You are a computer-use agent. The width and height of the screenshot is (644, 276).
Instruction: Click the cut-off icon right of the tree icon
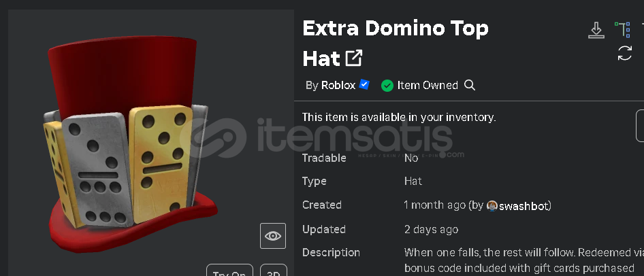(643, 30)
